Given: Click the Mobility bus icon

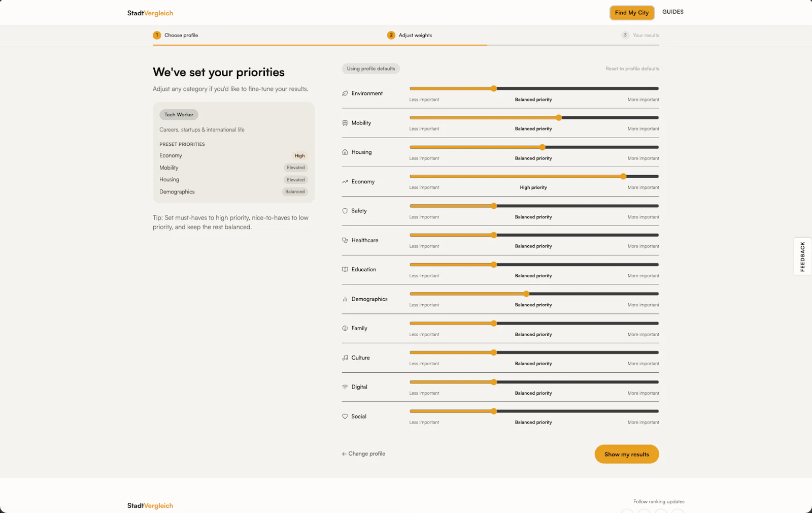Looking at the screenshot, I should (345, 123).
